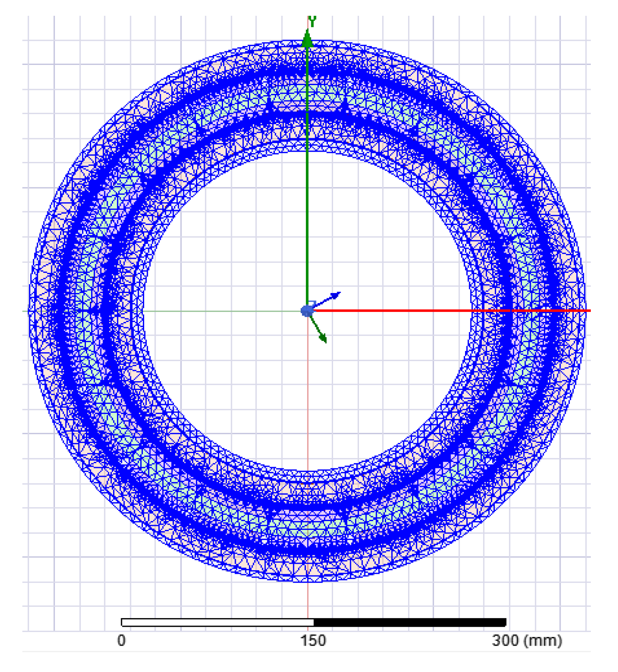The height and width of the screenshot is (672, 618).
Task: Click the blue origin marker sphere
Action: pos(307,311)
